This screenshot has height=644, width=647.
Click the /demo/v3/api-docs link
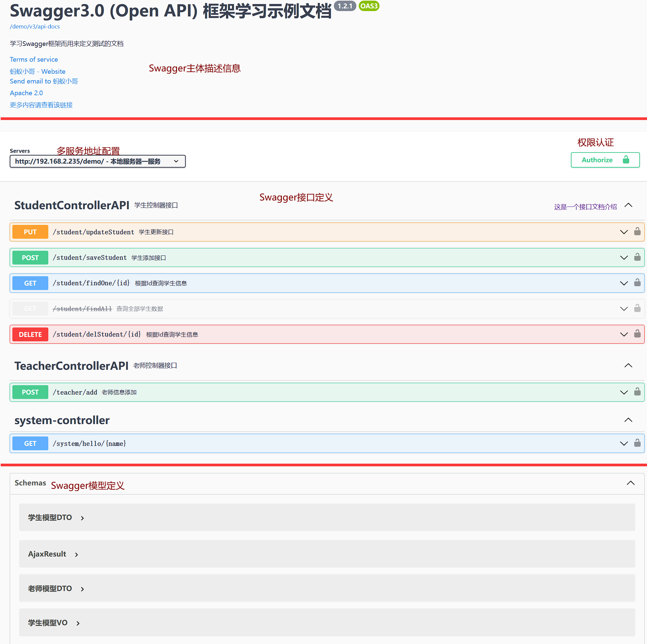[x=35, y=26]
